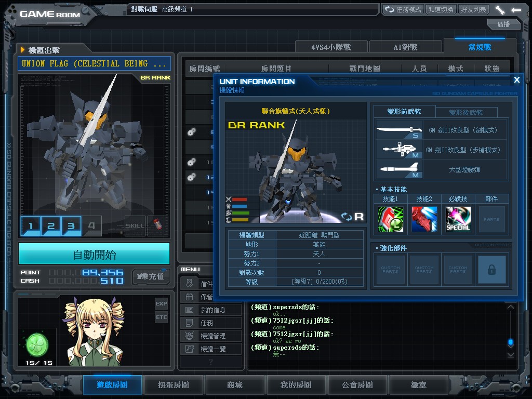
Task: Click the SKILL button under unit preview
Action: pos(135,225)
